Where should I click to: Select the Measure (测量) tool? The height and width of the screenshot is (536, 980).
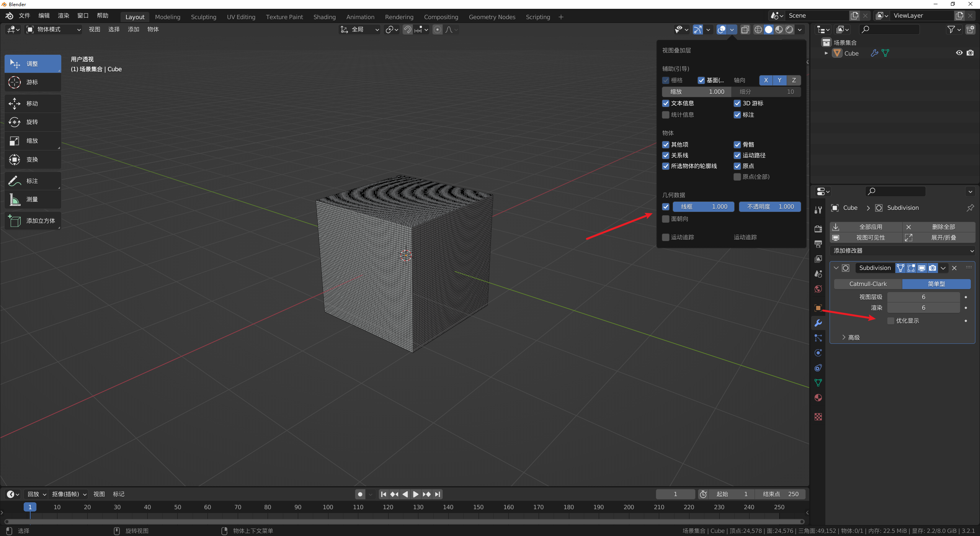[33, 199]
